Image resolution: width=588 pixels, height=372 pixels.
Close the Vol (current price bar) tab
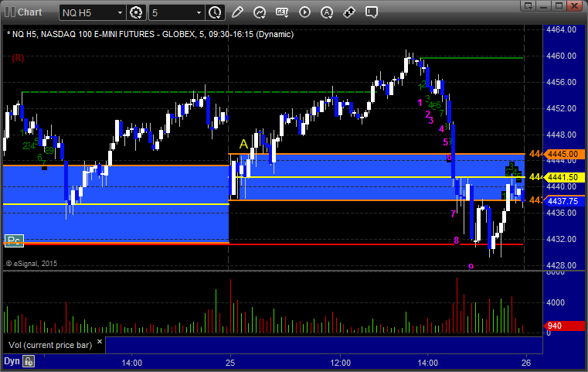100,342
